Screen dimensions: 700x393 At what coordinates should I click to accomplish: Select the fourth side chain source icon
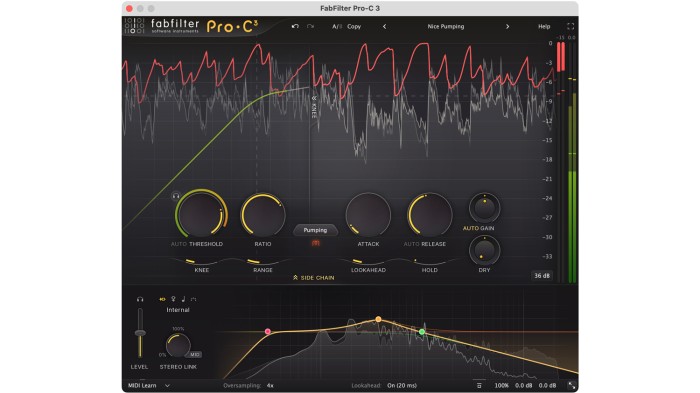[193, 299]
